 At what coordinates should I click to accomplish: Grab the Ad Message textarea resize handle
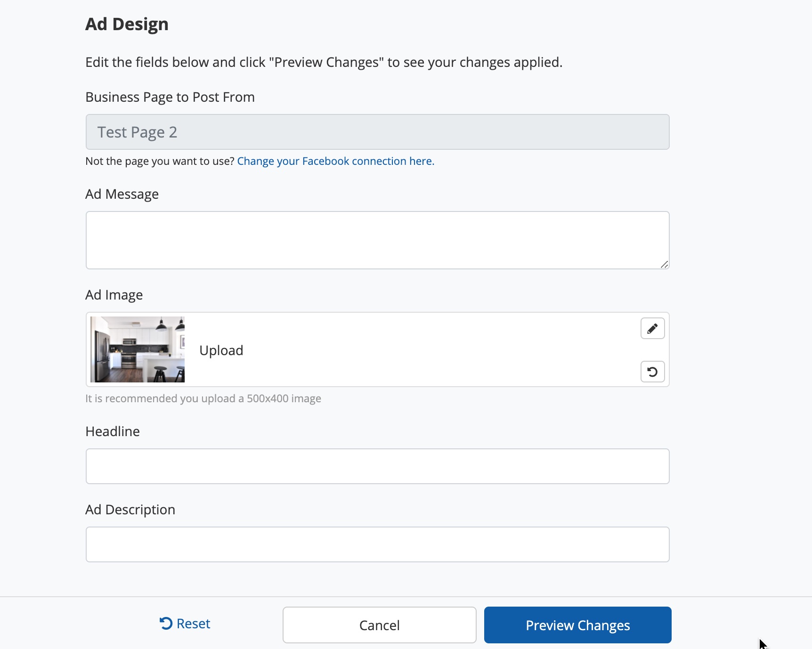664,264
